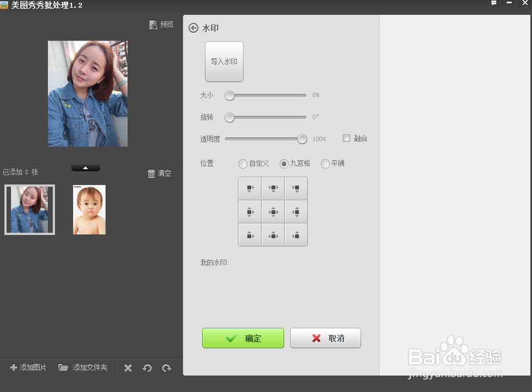The height and width of the screenshot is (392, 532).
Task: Click the X icon to remove selected image
Action: click(x=128, y=368)
